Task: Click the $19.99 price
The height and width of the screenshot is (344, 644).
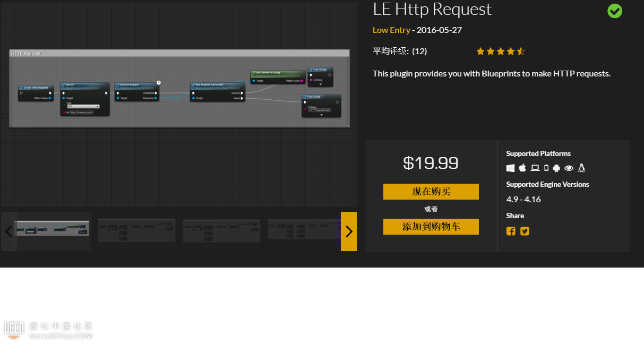Action: (x=431, y=163)
